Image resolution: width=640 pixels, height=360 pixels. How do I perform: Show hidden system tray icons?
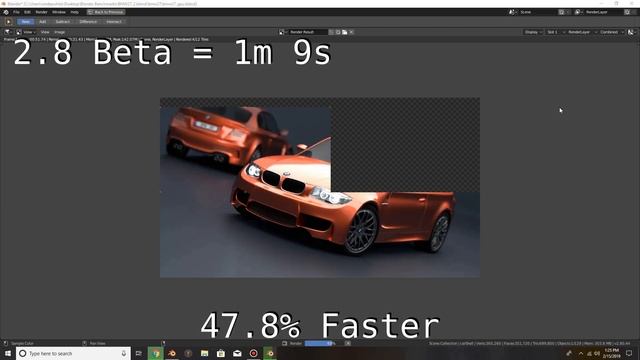[581, 353]
